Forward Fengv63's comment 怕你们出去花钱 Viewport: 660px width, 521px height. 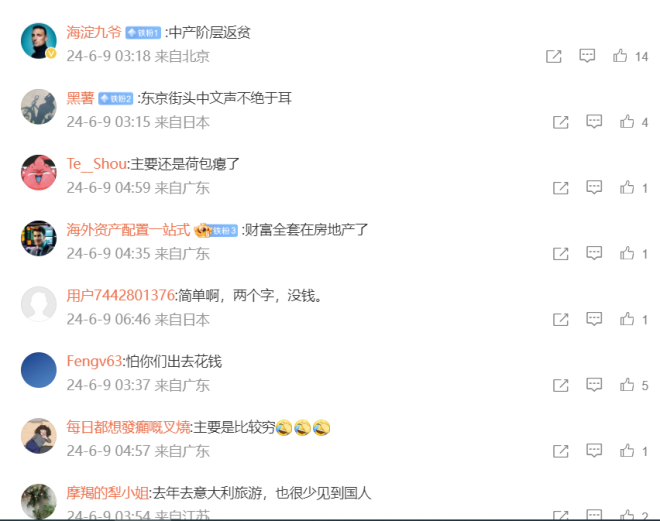[560, 385]
